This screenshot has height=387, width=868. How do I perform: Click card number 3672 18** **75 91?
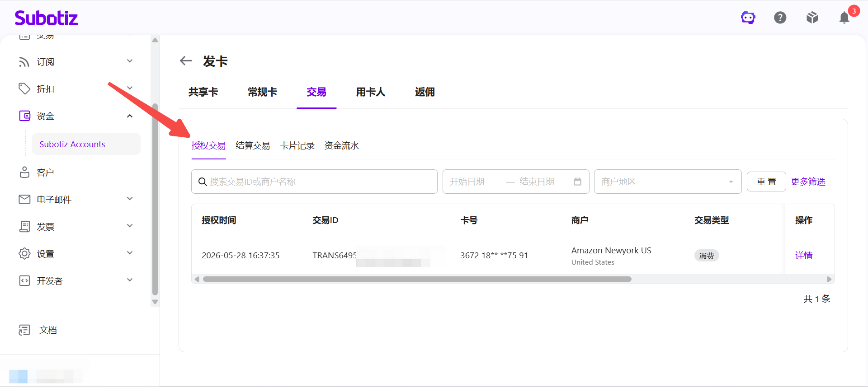click(x=494, y=255)
